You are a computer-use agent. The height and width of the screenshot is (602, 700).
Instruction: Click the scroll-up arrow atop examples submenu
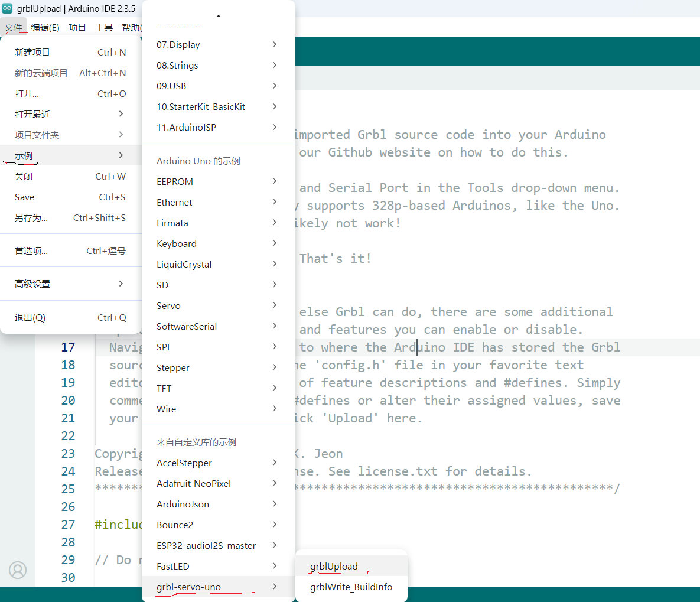219,16
